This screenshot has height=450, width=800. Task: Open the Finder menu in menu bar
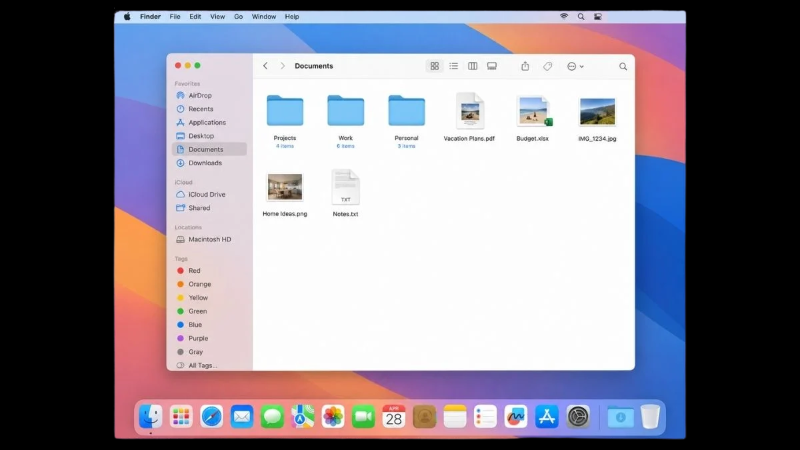pos(150,17)
